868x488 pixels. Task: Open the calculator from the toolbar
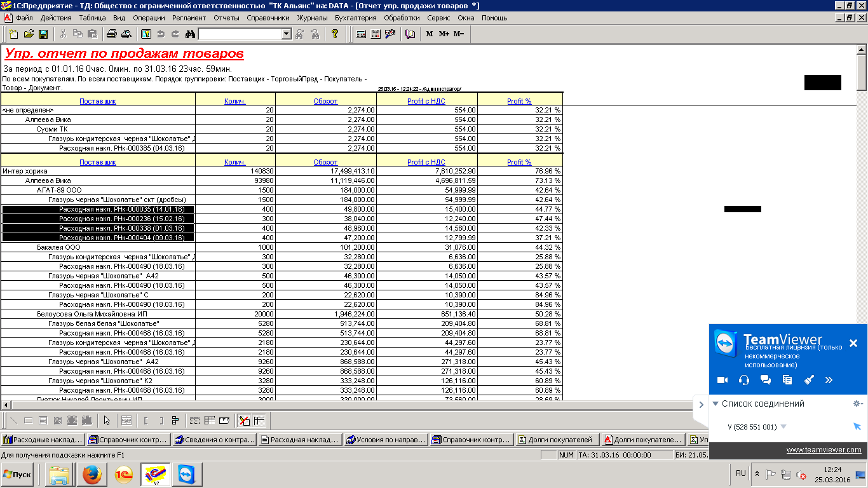(361, 34)
